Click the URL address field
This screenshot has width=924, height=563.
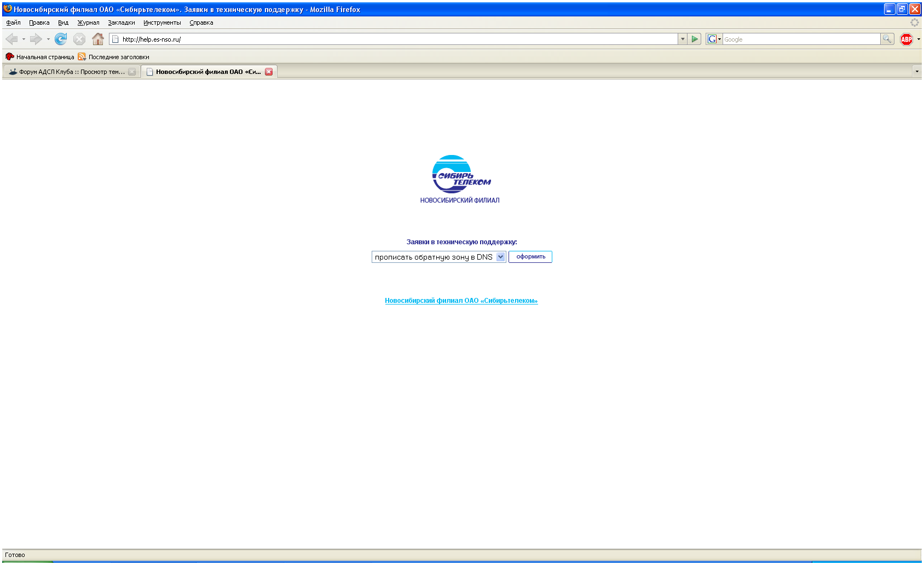tap(394, 39)
